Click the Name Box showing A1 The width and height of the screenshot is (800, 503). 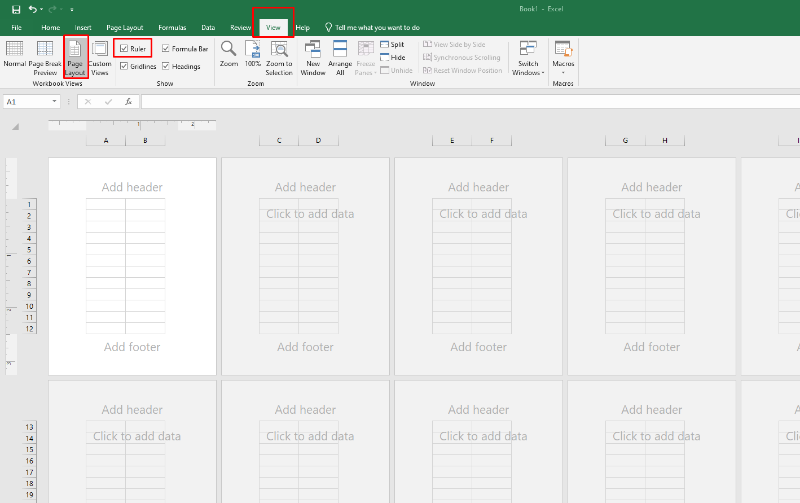coord(28,102)
